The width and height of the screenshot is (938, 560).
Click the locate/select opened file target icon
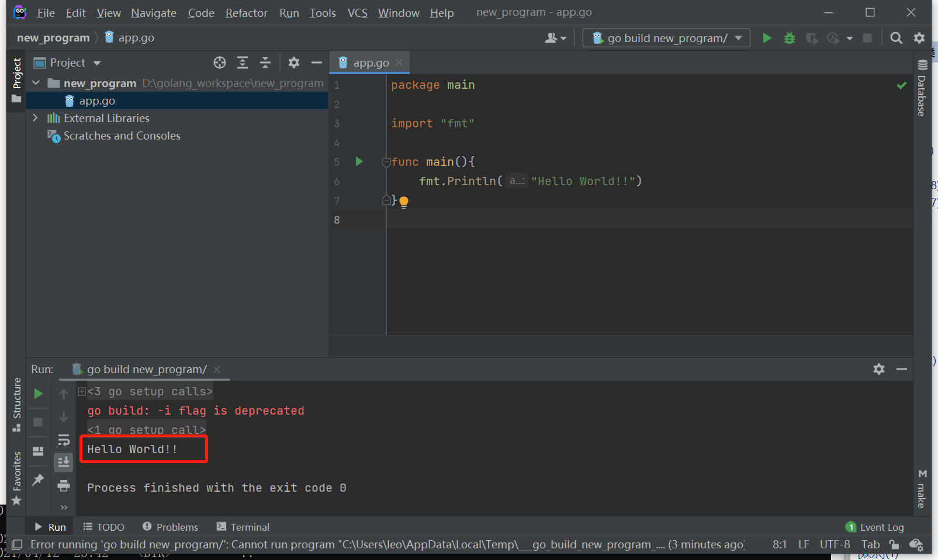pos(220,62)
